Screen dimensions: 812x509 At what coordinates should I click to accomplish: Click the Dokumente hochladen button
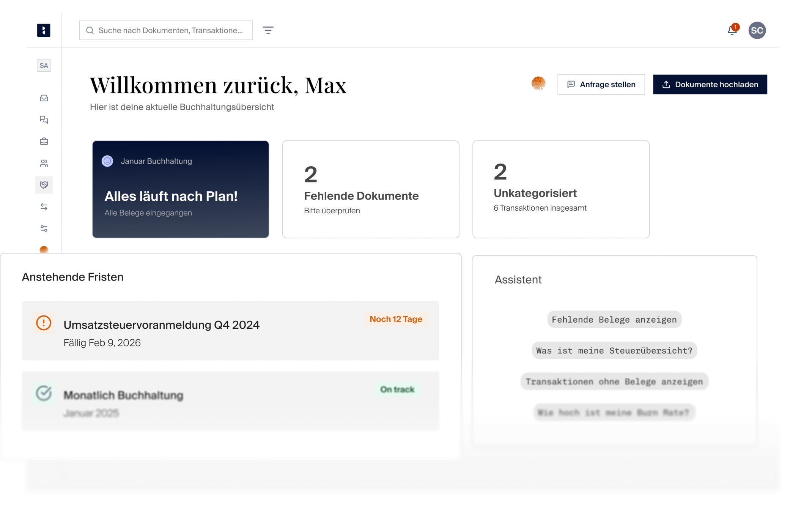click(x=710, y=84)
